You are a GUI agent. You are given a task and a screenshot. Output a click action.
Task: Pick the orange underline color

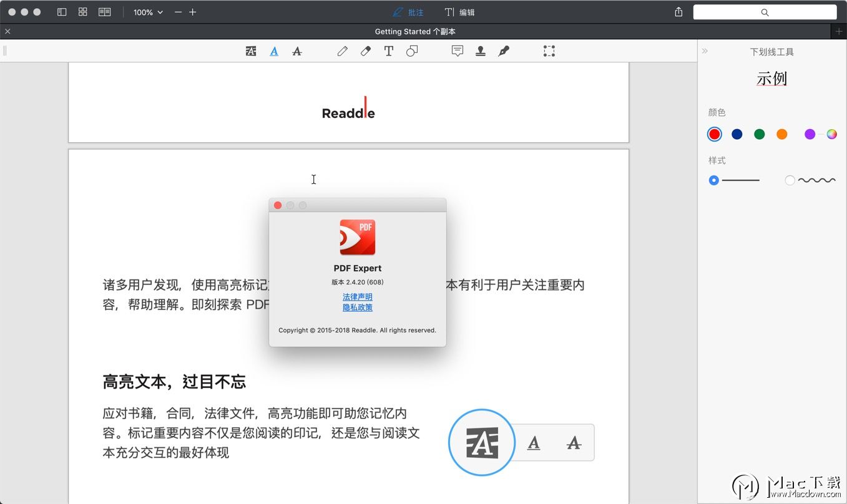click(x=782, y=134)
